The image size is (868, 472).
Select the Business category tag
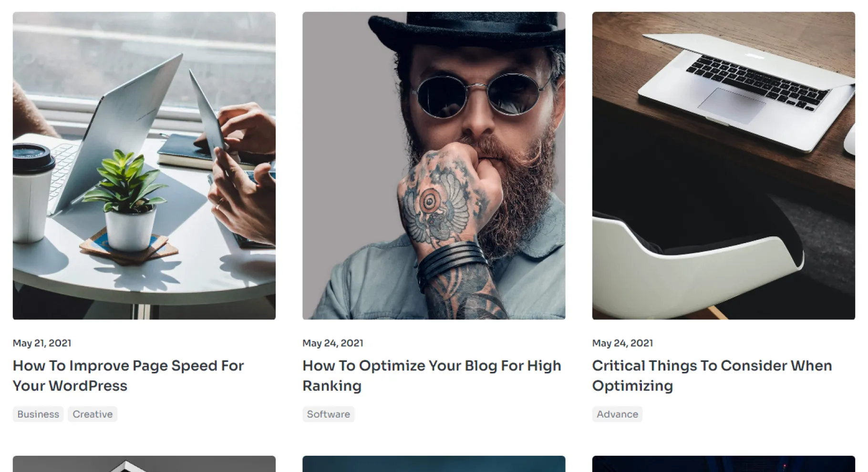(x=38, y=414)
